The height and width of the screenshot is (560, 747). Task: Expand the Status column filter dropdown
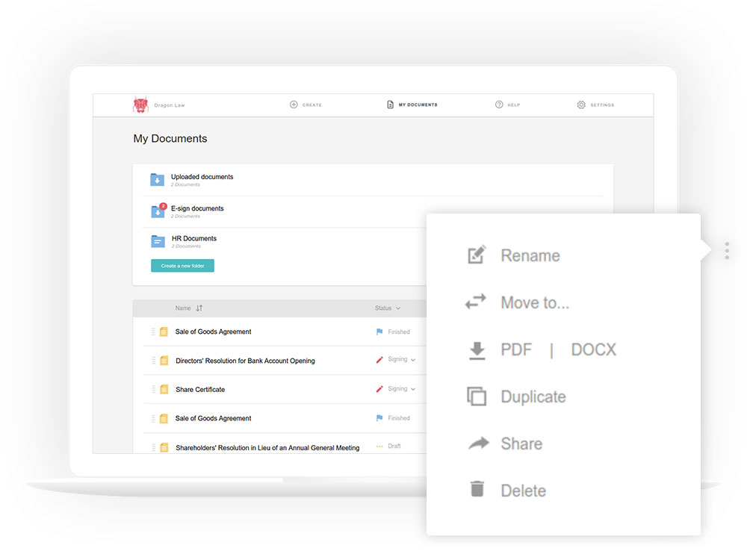pos(397,308)
